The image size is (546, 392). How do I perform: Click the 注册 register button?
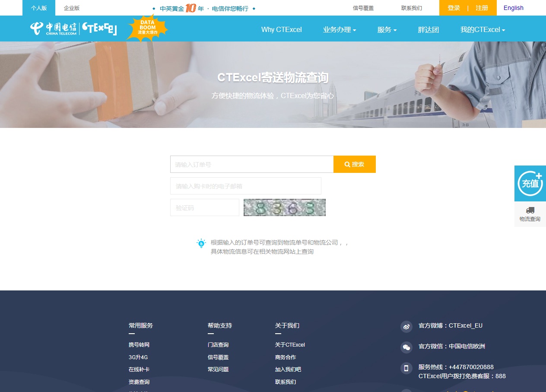tap(482, 8)
